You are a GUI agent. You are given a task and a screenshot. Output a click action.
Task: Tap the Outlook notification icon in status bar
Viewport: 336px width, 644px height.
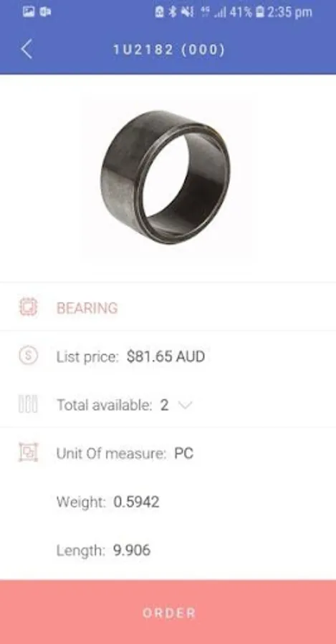[45, 12]
